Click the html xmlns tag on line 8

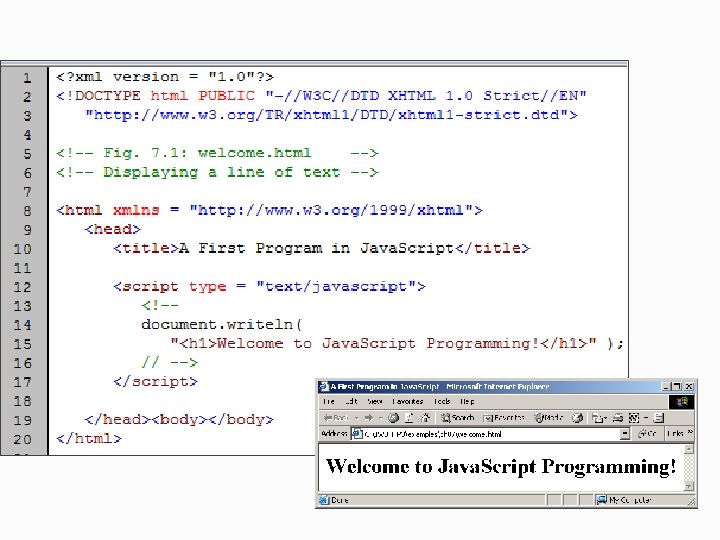coord(270,210)
